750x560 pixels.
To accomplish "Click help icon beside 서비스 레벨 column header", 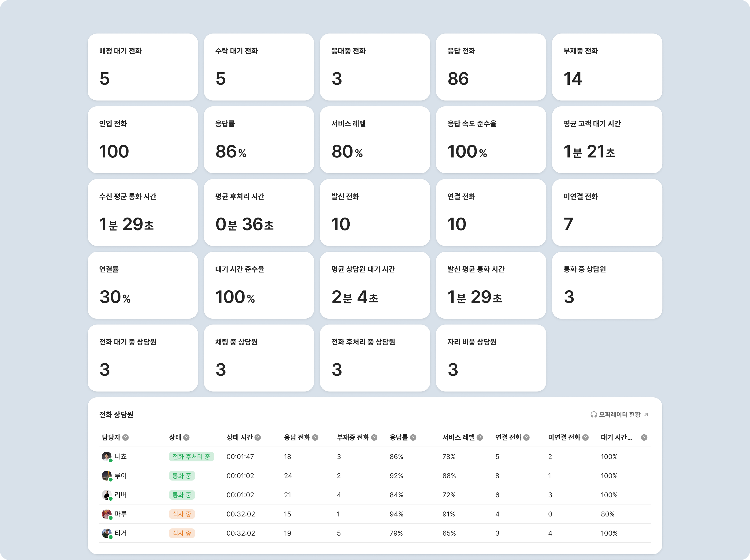I will tap(480, 437).
